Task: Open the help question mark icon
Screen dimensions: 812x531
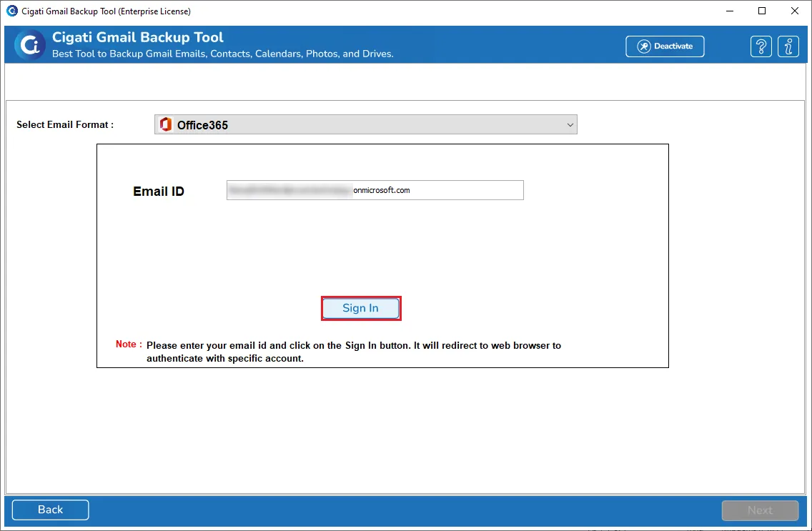Action: tap(761, 46)
